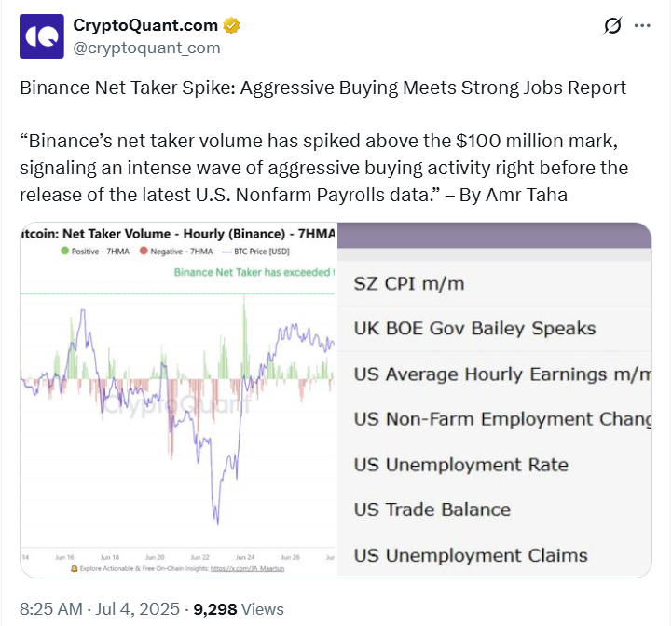The image size is (672, 626).
Task: Click the gold verified badge icon
Action: pyautogui.click(x=232, y=26)
